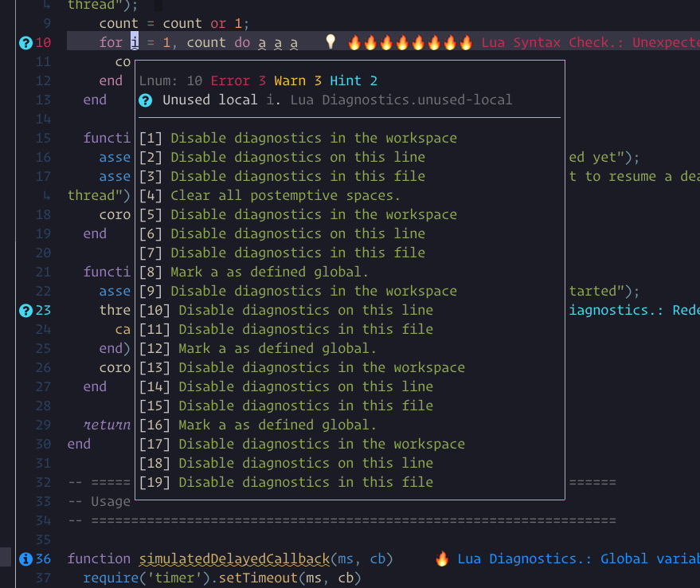Click line number 10 in the gutter
Screen dimensions: 700x588
coord(43,43)
